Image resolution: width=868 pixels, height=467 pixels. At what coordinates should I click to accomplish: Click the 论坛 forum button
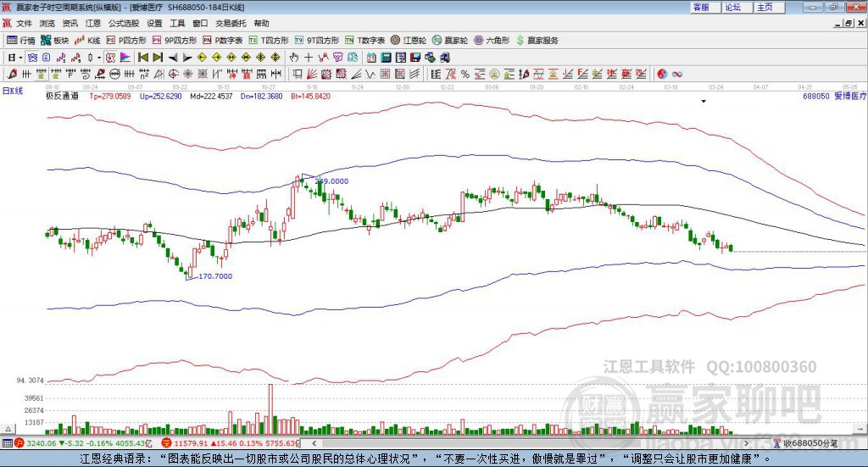pyautogui.click(x=737, y=7)
